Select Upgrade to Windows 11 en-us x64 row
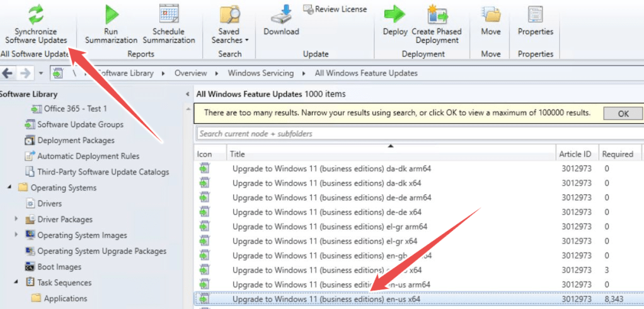The width and height of the screenshot is (644, 309). coord(326,299)
